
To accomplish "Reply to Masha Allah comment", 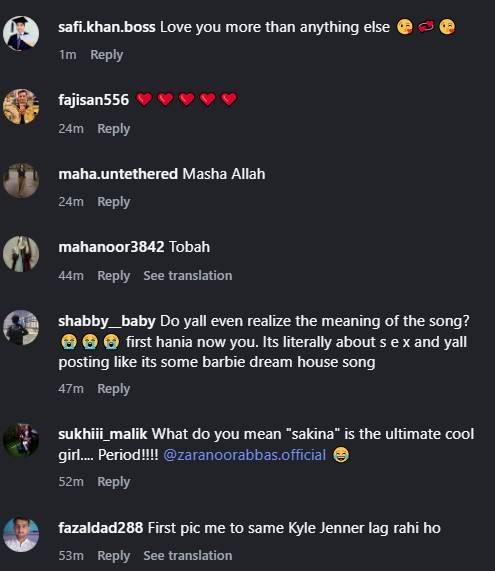I will [x=113, y=202].
